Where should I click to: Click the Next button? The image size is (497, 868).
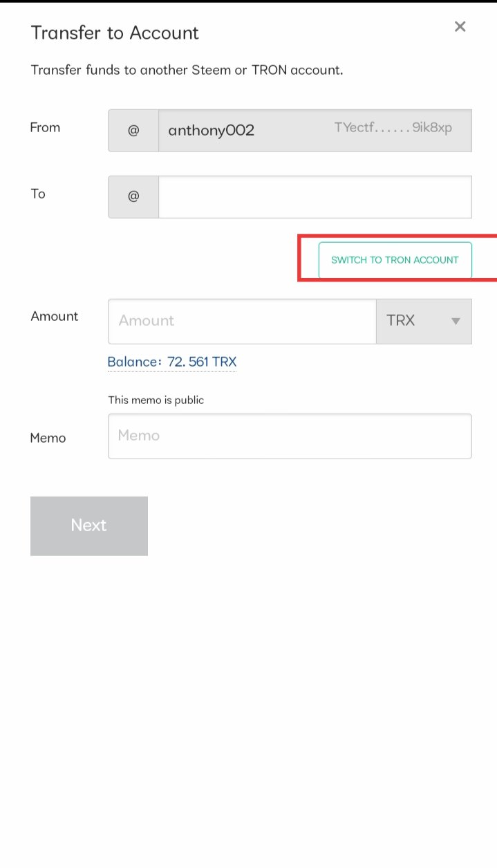click(89, 526)
